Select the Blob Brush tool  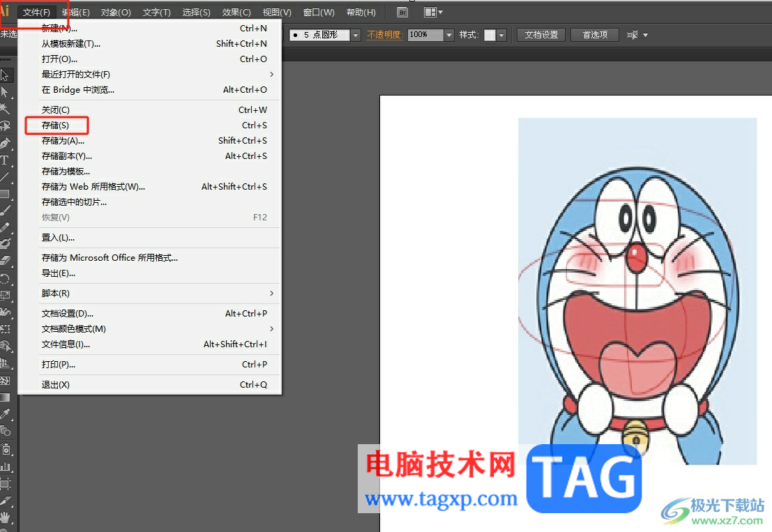click(x=6, y=243)
